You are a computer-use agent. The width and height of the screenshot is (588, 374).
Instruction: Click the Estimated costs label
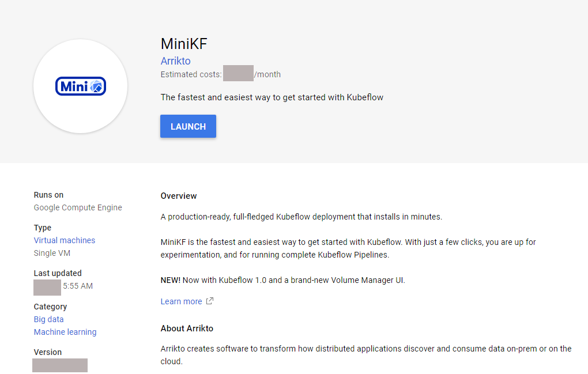[191, 74]
